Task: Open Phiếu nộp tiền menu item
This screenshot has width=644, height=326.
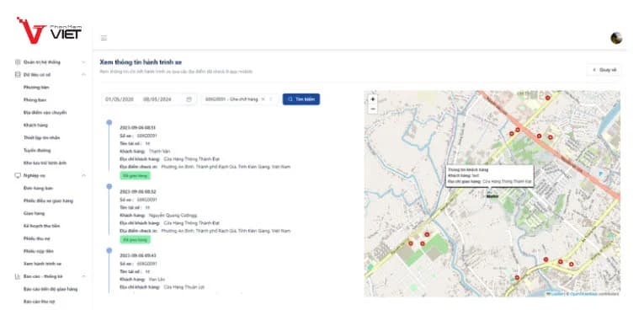Action: pos(39,251)
